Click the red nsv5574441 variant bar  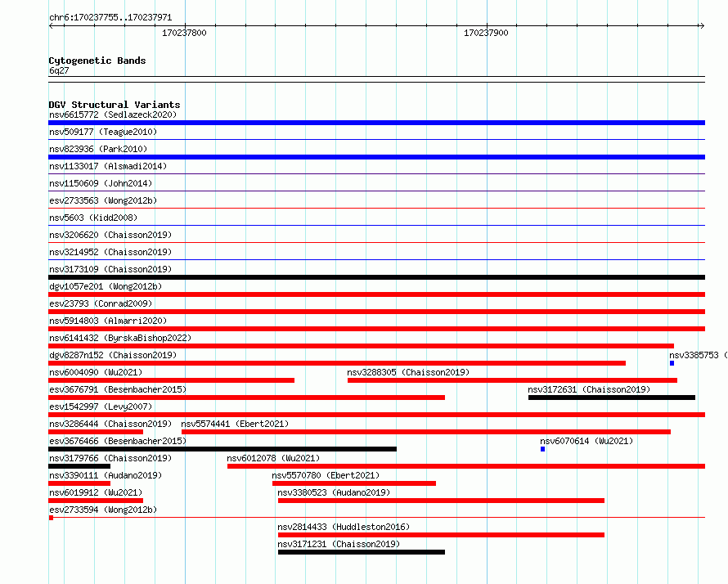pos(426,432)
